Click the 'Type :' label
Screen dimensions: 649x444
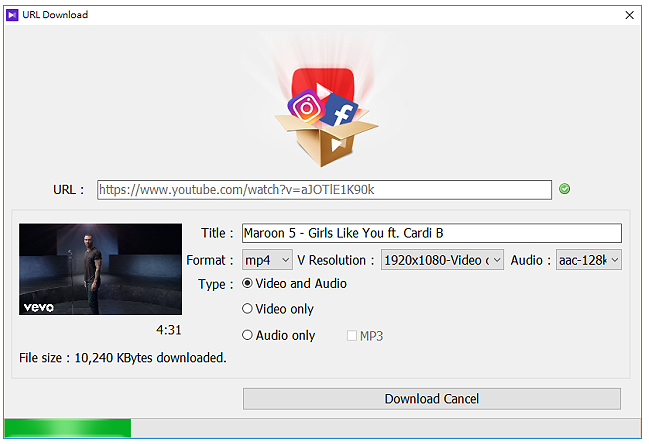(x=217, y=286)
